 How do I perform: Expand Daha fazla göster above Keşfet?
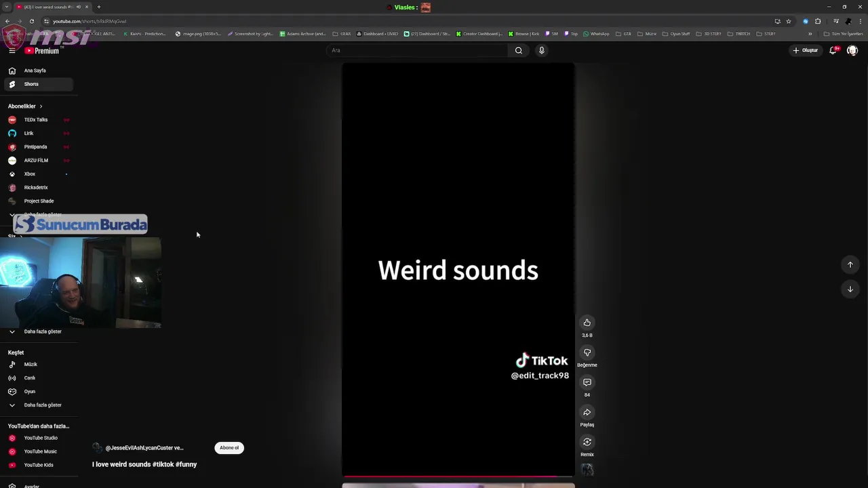coord(39,331)
